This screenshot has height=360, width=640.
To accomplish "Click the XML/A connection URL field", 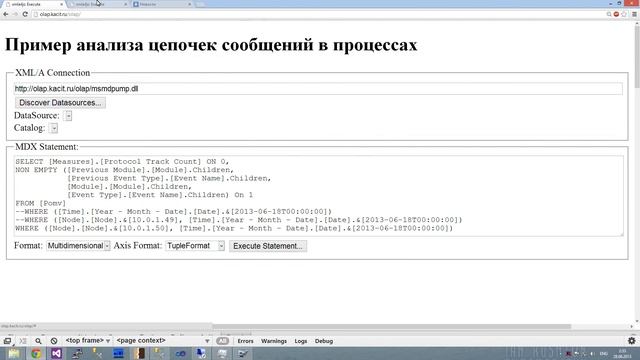I will pyautogui.click(x=318, y=89).
